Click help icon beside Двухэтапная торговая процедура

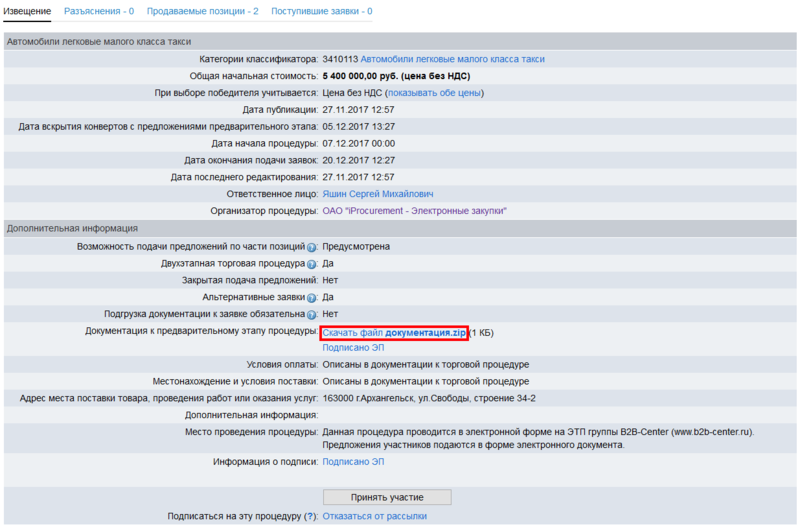coord(311,264)
